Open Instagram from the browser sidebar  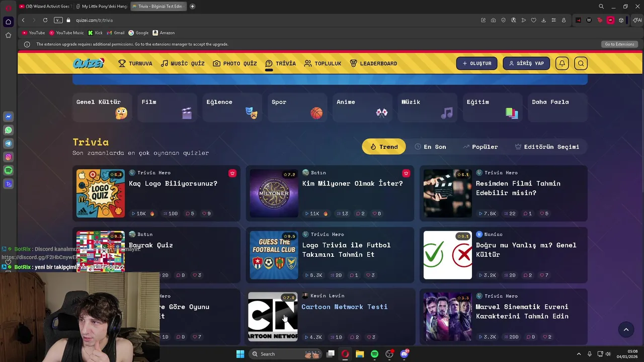coord(8,157)
